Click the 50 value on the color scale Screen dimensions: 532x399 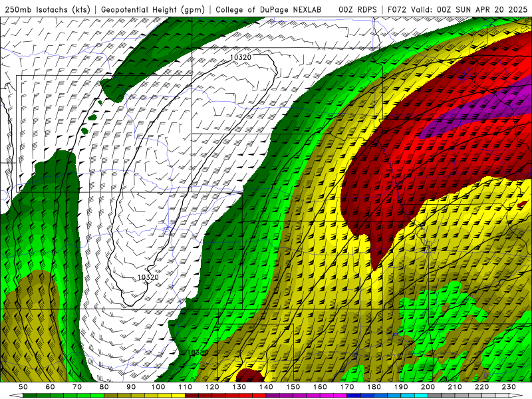click(x=23, y=387)
